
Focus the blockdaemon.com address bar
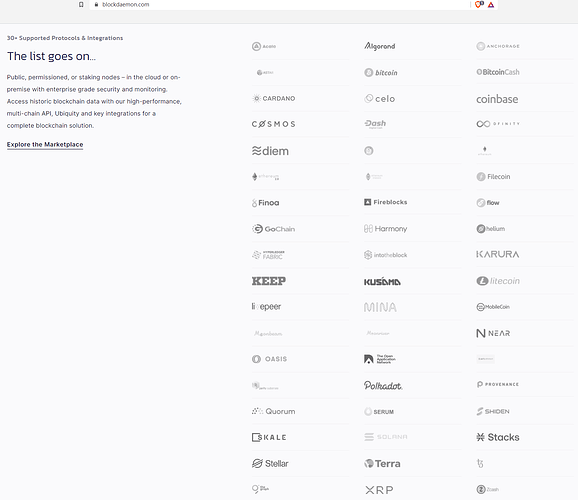pyautogui.click(x=280, y=4)
